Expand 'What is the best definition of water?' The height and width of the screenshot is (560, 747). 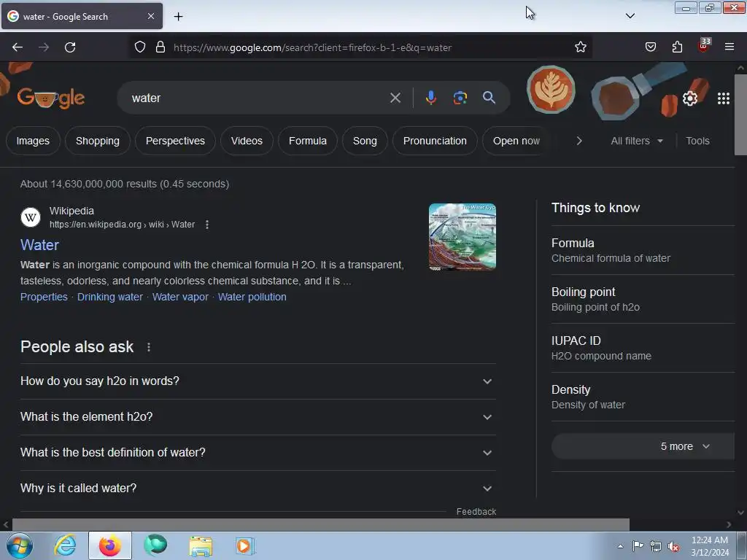[x=258, y=453]
